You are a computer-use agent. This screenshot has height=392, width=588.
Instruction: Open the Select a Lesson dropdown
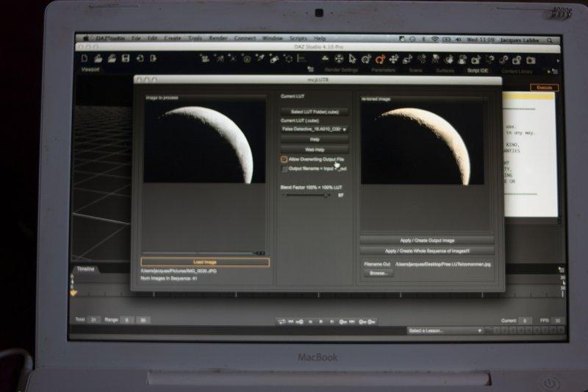pos(445,331)
